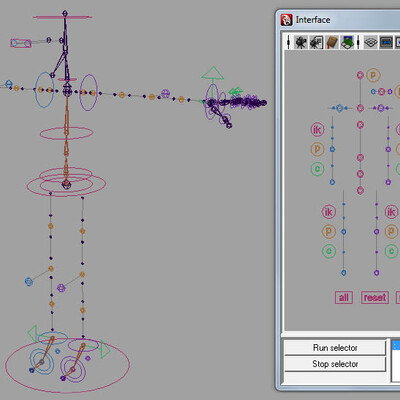Image resolution: width=400 pixels, height=400 pixels.
Task: Click the green c circle for the left arm
Action: [317, 169]
